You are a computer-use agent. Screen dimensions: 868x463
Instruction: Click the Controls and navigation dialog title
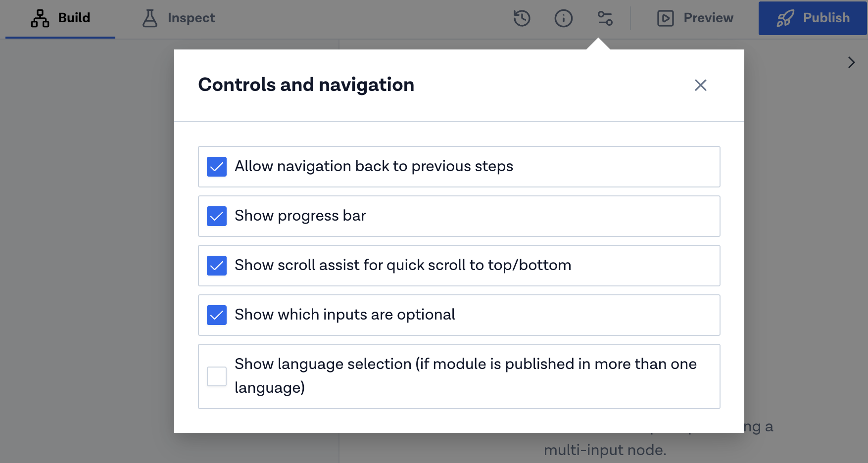[x=306, y=85]
